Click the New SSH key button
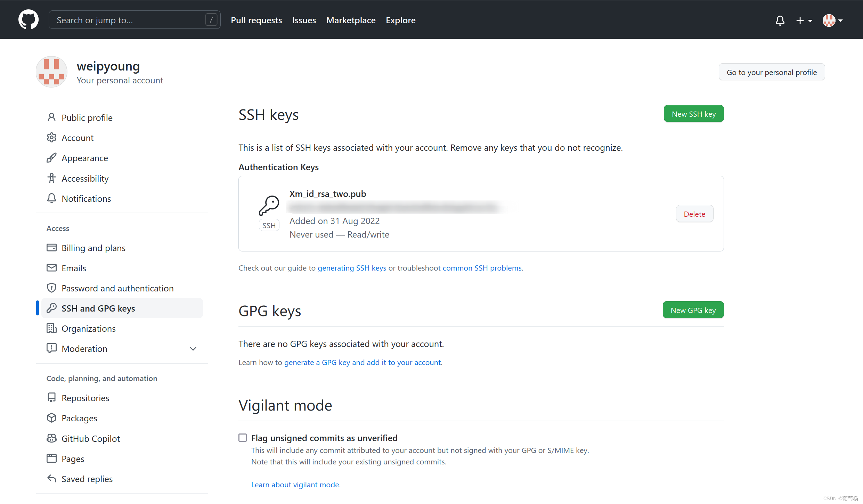 693,114
